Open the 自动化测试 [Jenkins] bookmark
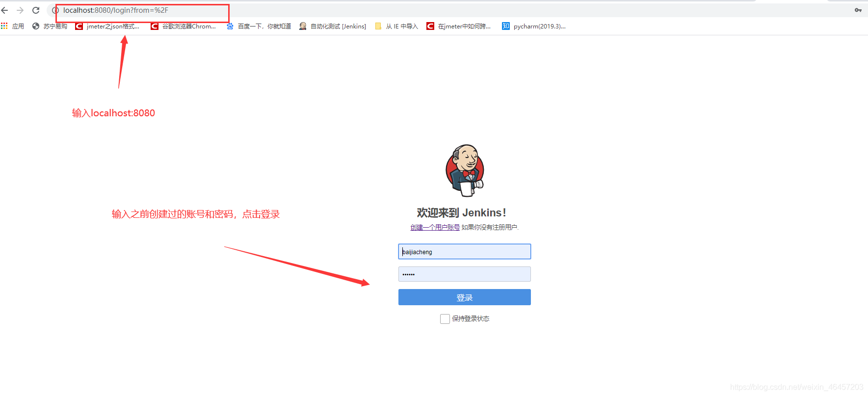868x396 pixels. coord(333,26)
